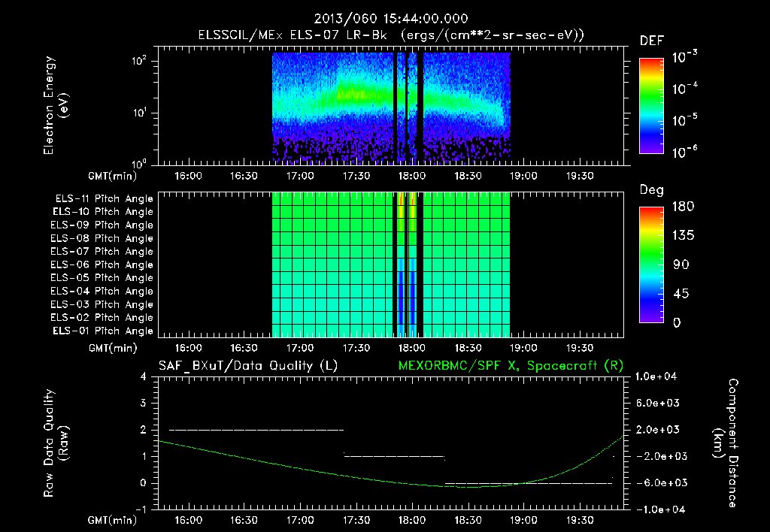Viewport: 770px width, 532px height.
Task: Click the 2.0e+03 tick on the distance axis
Action: (x=658, y=430)
